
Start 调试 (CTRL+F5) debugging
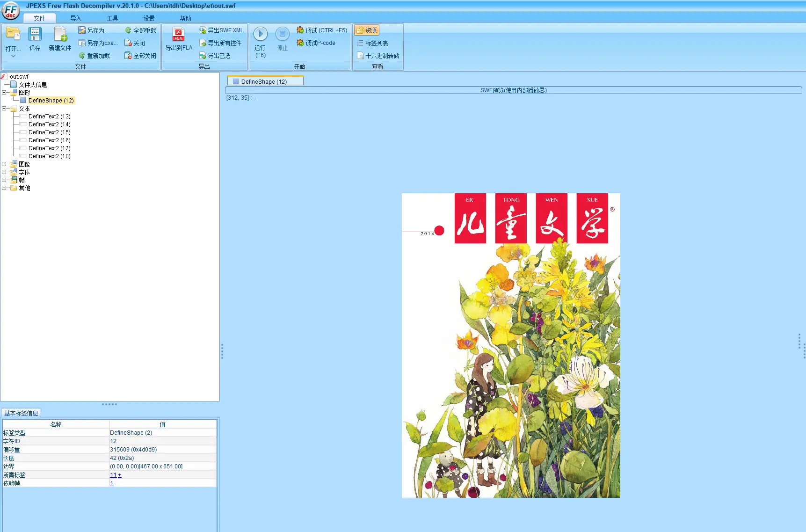(322, 30)
